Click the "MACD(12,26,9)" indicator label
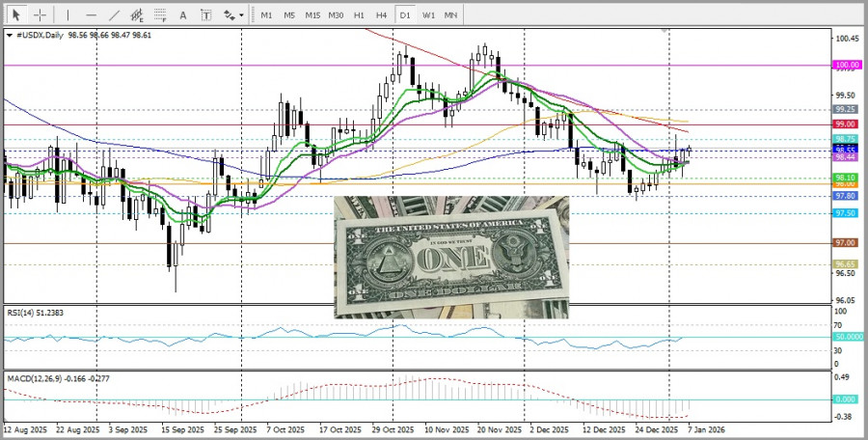 point(35,378)
